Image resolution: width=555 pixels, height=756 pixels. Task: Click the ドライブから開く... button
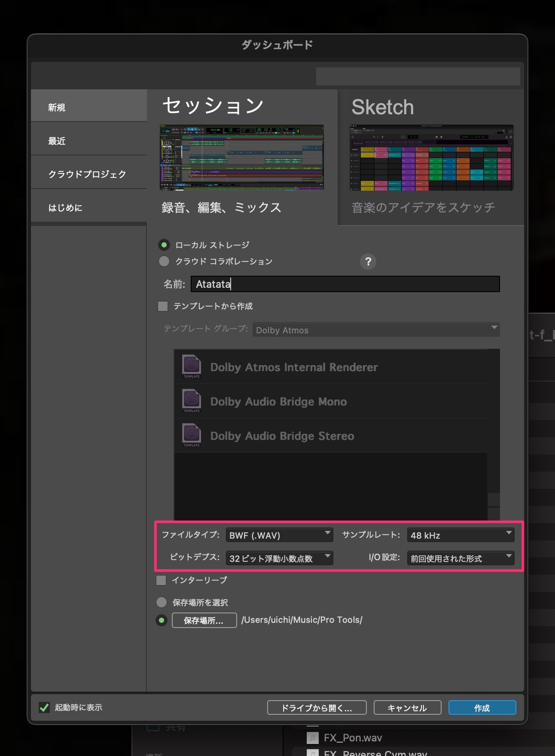tap(317, 707)
